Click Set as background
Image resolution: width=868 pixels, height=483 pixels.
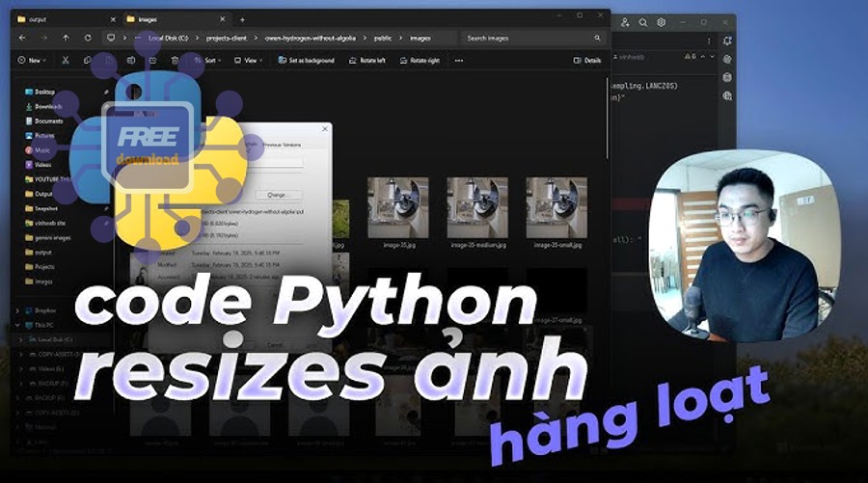tap(307, 60)
